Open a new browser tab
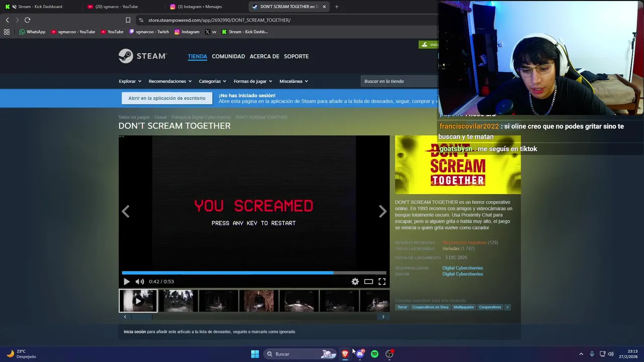This screenshot has width=644, height=362. tap(337, 7)
